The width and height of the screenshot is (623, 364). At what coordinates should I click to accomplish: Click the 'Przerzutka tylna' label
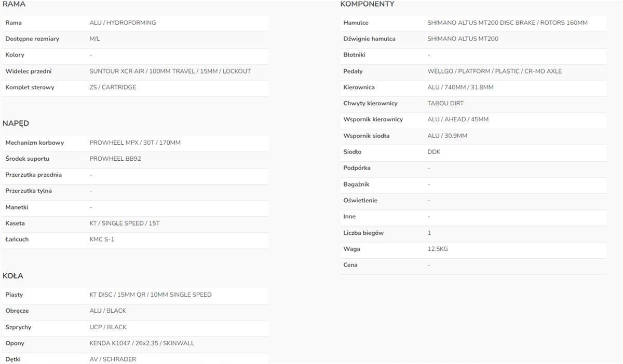[x=29, y=191]
